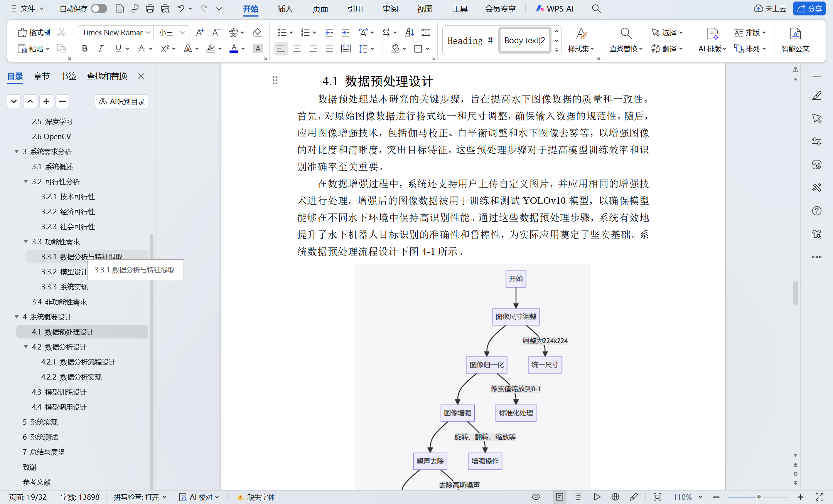Viewport: 833px width, 504px height.
Task: Open the zoom percentage dropdown
Action: coord(701,497)
